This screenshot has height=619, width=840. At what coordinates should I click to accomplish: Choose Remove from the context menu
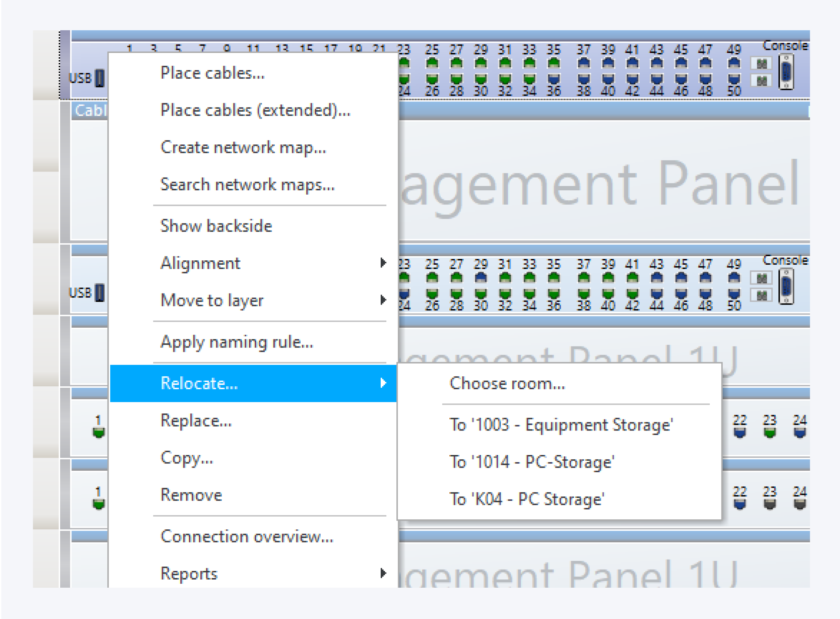(x=191, y=495)
